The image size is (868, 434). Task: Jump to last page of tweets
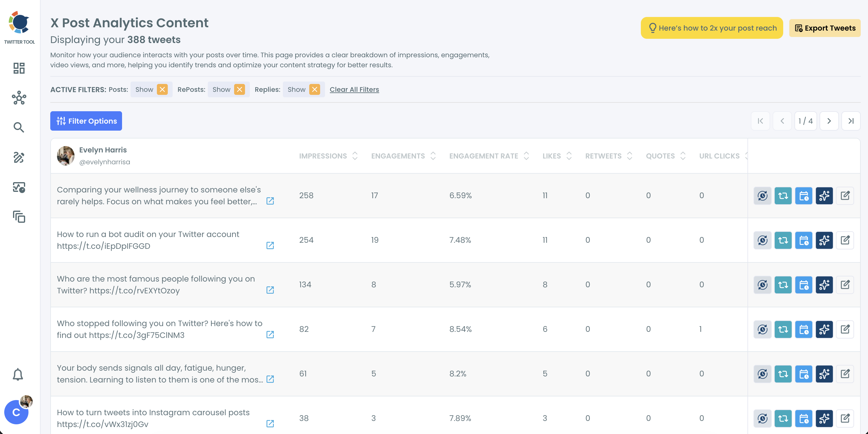851,121
